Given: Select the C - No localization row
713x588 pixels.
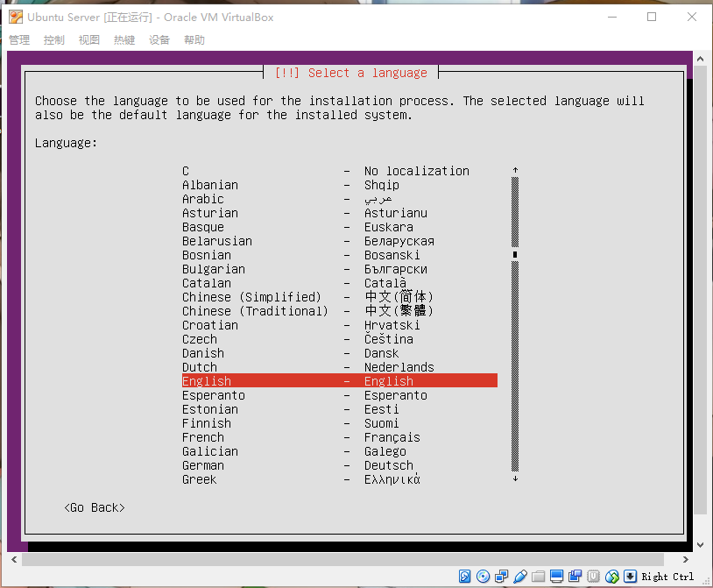Looking at the screenshot, I should [340, 171].
